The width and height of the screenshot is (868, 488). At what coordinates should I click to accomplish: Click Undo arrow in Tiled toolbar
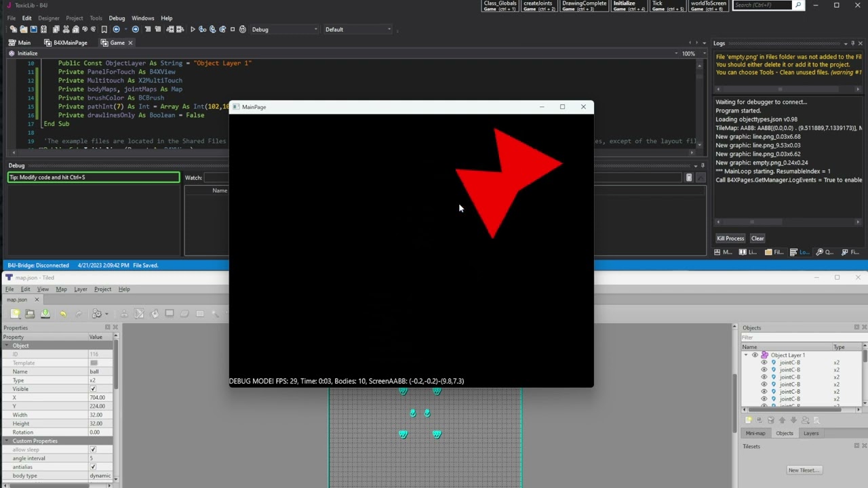click(x=63, y=314)
